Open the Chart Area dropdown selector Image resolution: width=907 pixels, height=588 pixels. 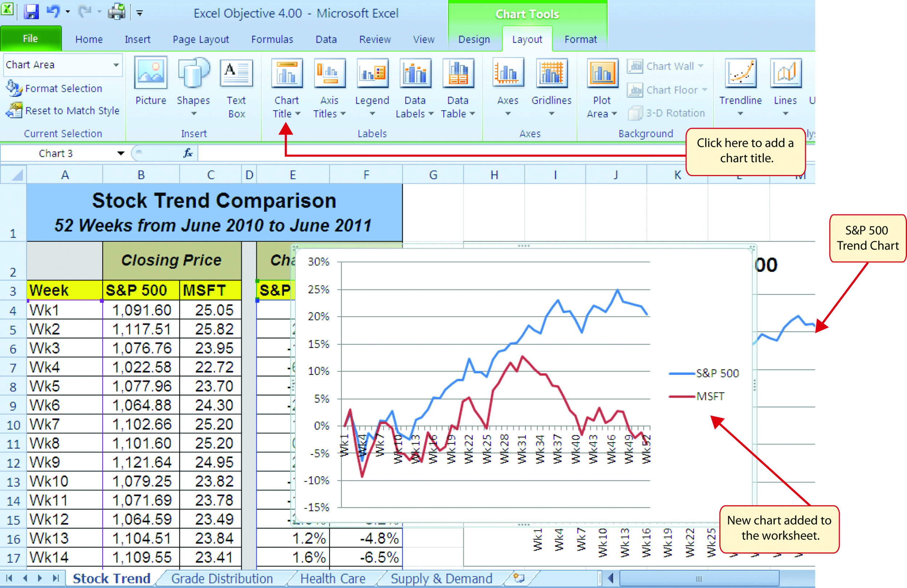(117, 64)
